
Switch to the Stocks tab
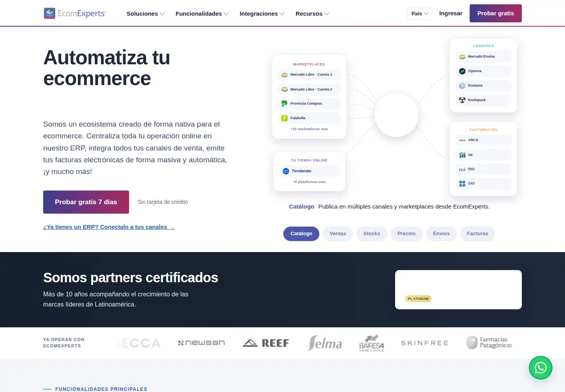click(372, 234)
